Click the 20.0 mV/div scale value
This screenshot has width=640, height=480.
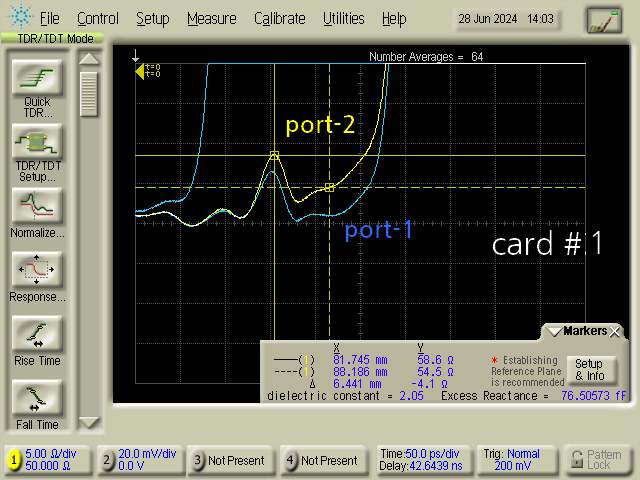click(x=147, y=454)
